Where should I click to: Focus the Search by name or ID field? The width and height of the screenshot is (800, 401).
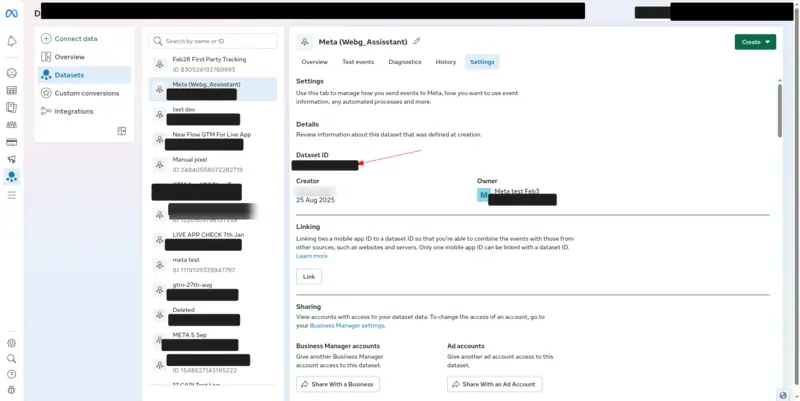(213, 41)
